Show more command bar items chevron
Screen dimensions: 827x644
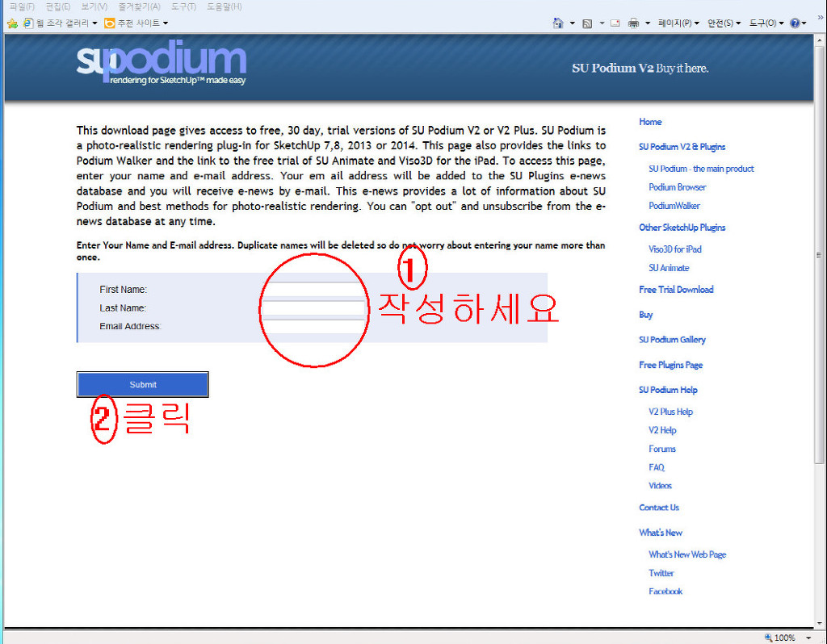tap(821, 17)
